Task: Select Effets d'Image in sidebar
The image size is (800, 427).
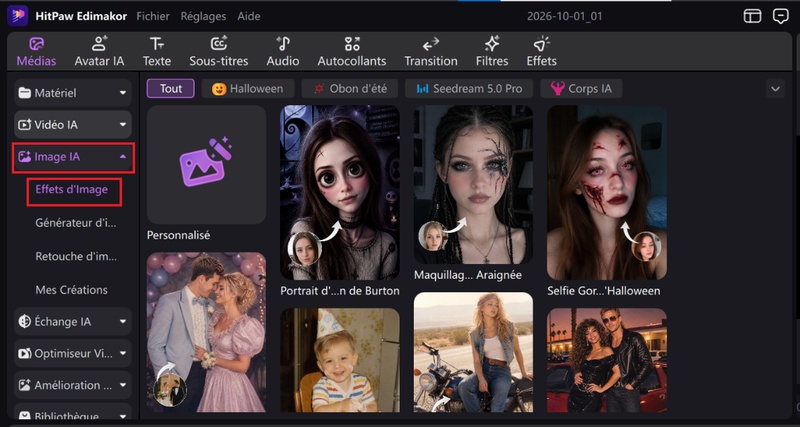Action: point(71,189)
